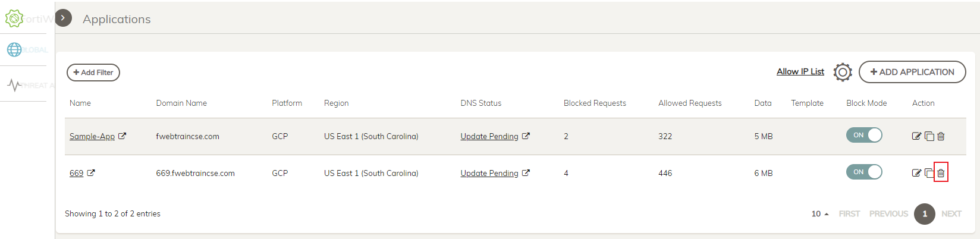Duplicate the Sample-App application
This screenshot has height=239, width=980.
click(x=929, y=136)
